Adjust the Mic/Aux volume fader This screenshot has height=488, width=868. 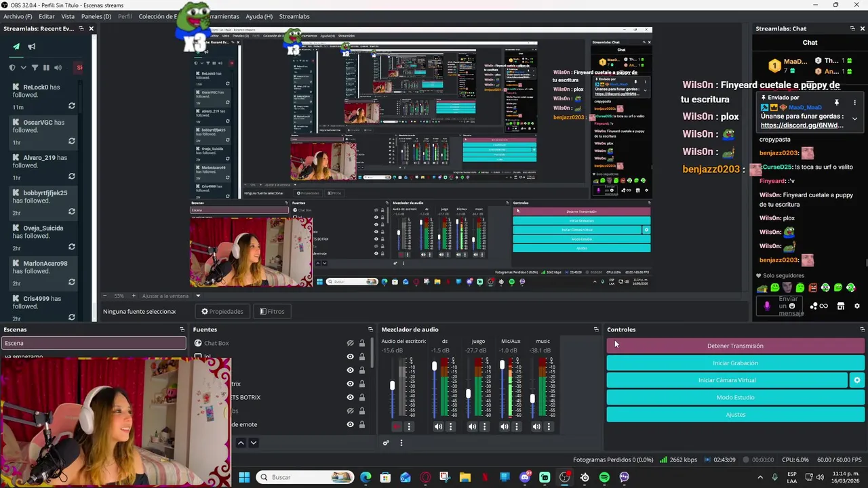point(502,365)
